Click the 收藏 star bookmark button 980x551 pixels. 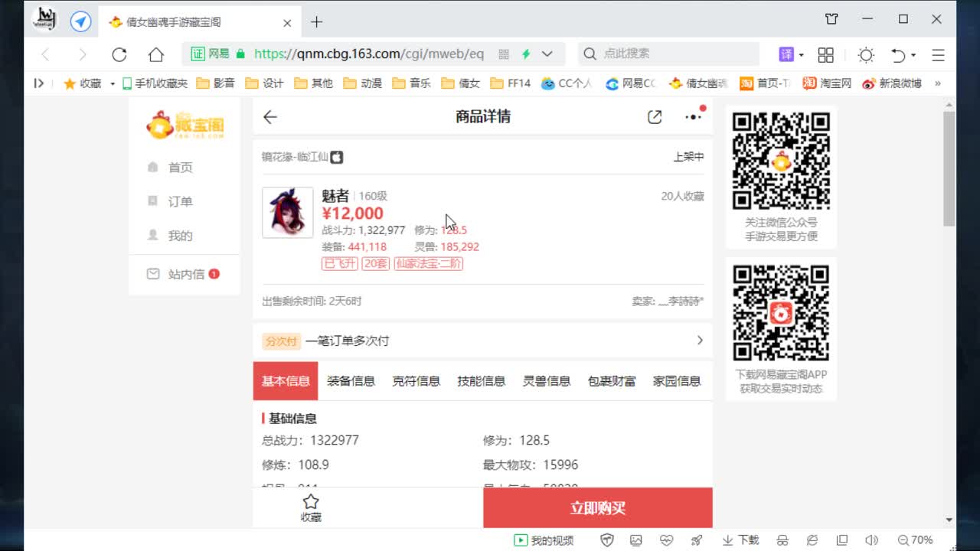tap(82, 83)
